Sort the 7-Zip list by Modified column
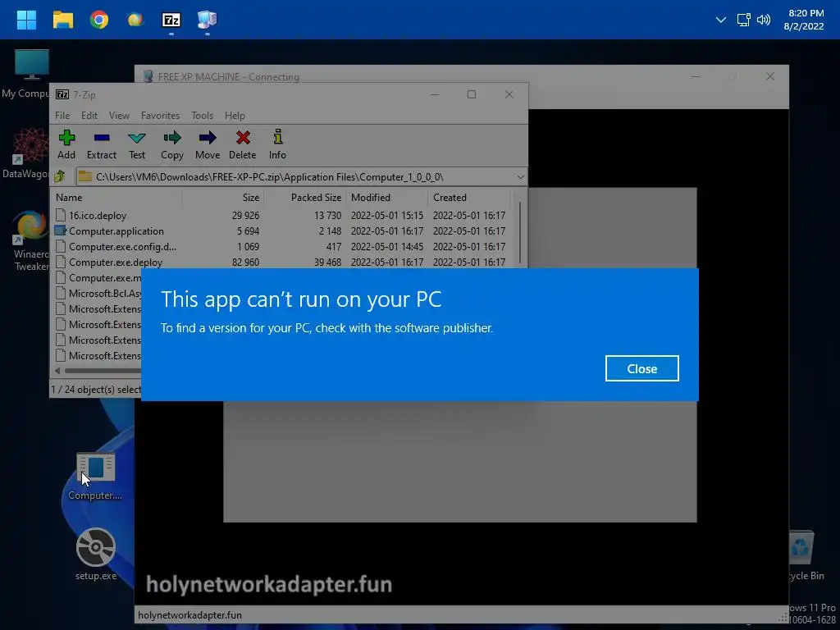 pos(387,197)
